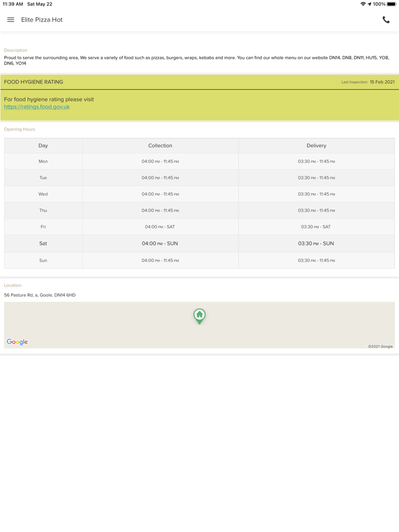Viewport: 399px width, 532px height.
Task: Tap Tuesday's collection hours cell
Action: coord(160,178)
